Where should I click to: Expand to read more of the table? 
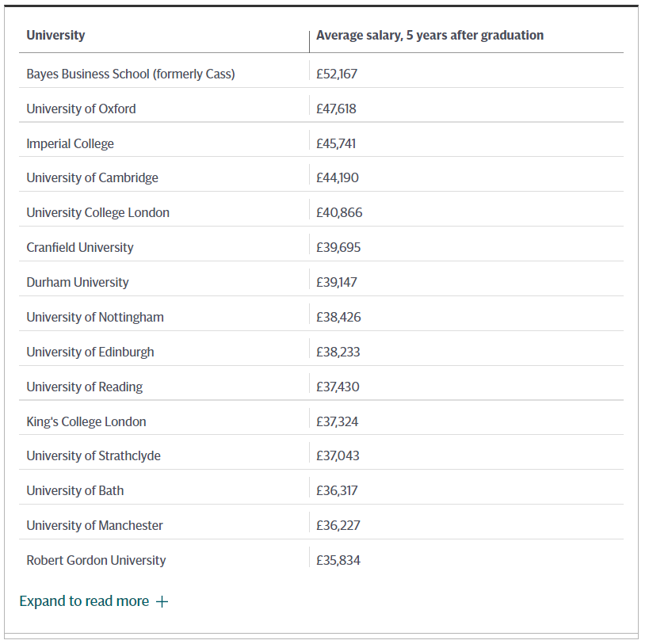point(85,601)
